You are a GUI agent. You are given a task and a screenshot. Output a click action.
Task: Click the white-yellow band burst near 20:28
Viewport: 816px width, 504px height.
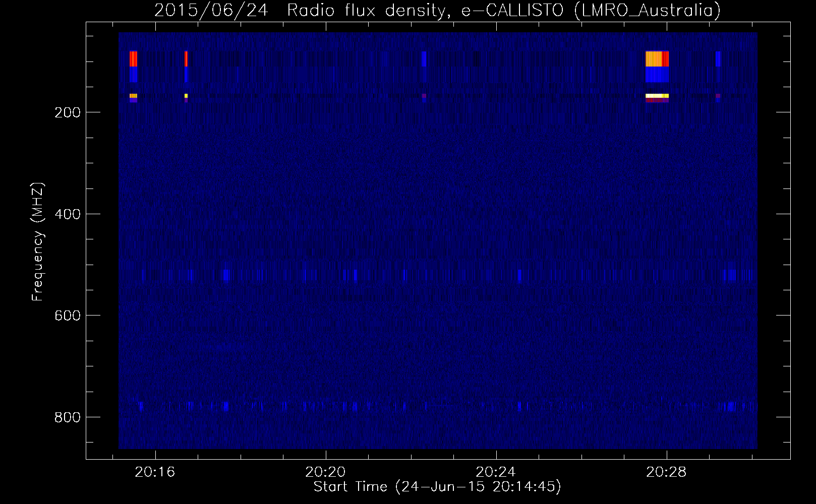coord(657,95)
